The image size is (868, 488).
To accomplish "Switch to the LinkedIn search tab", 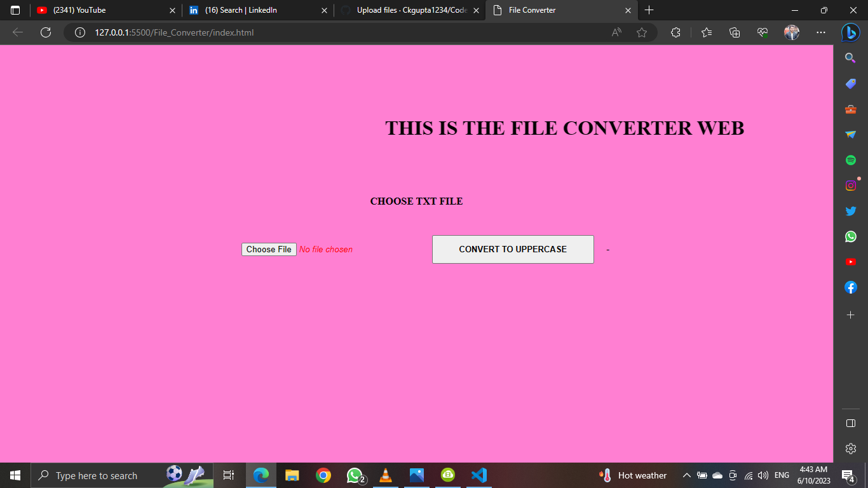I will [248, 10].
